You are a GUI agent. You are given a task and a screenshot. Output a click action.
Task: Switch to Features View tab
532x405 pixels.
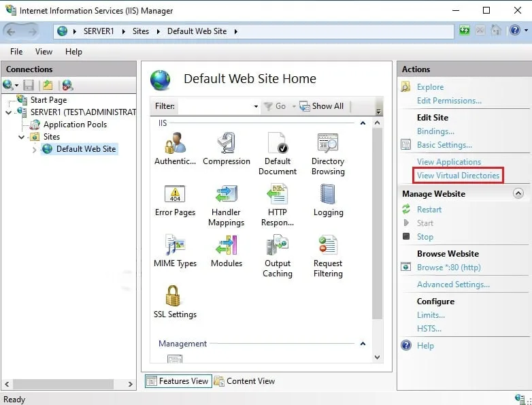click(x=178, y=381)
